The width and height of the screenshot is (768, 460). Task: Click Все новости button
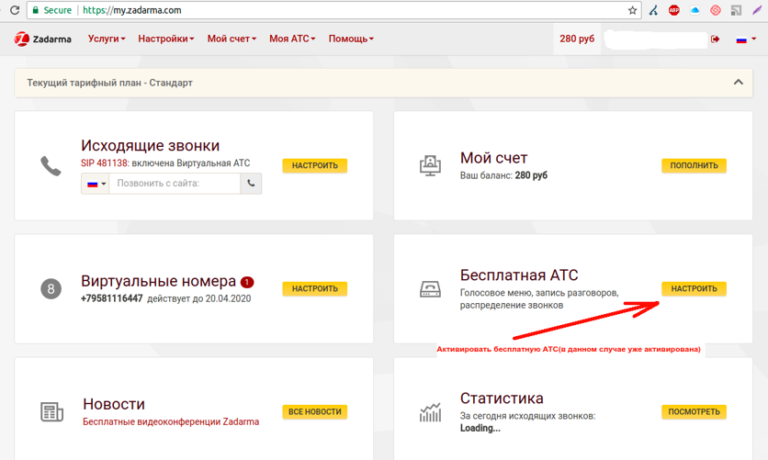315,412
